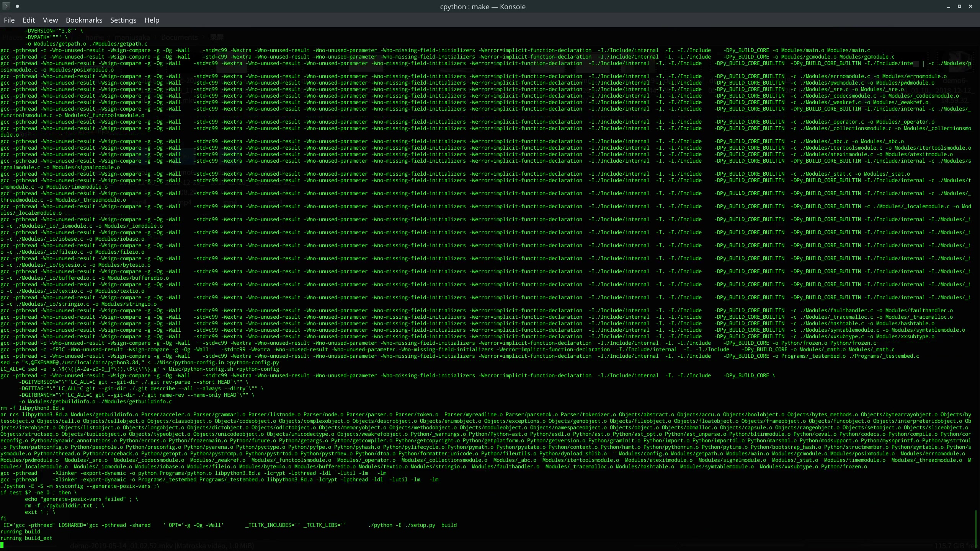Minimize the Konsole window

coord(948,7)
